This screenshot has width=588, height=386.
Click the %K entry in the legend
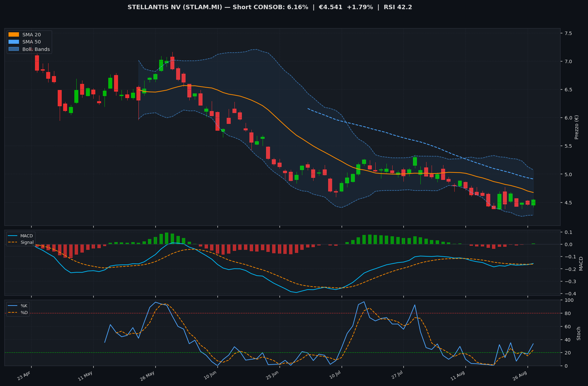tap(18, 306)
